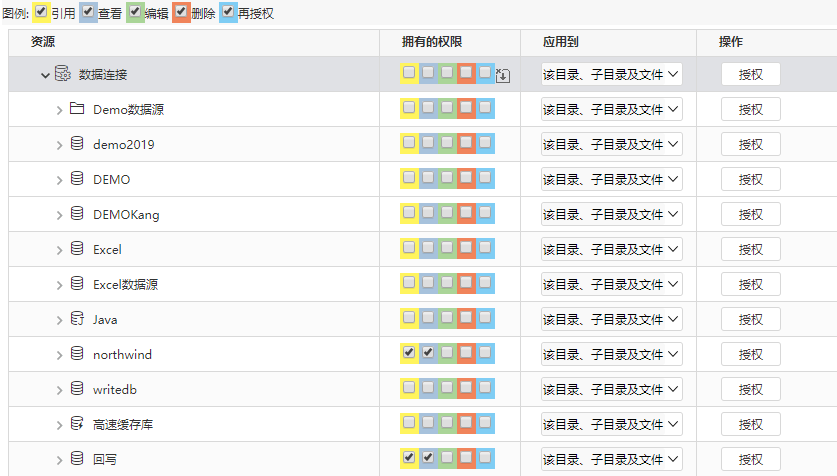Click the 回写 database icon
Viewport: 837px width, 476px height.
pyautogui.click(x=77, y=458)
